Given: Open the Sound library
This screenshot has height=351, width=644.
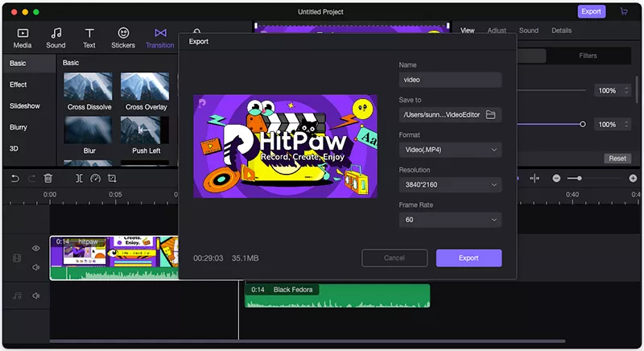Looking at the screenshot, I should [56, 38].
